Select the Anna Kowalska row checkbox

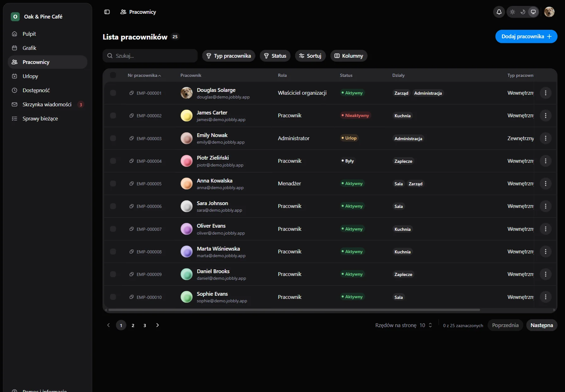click(113, 183)
